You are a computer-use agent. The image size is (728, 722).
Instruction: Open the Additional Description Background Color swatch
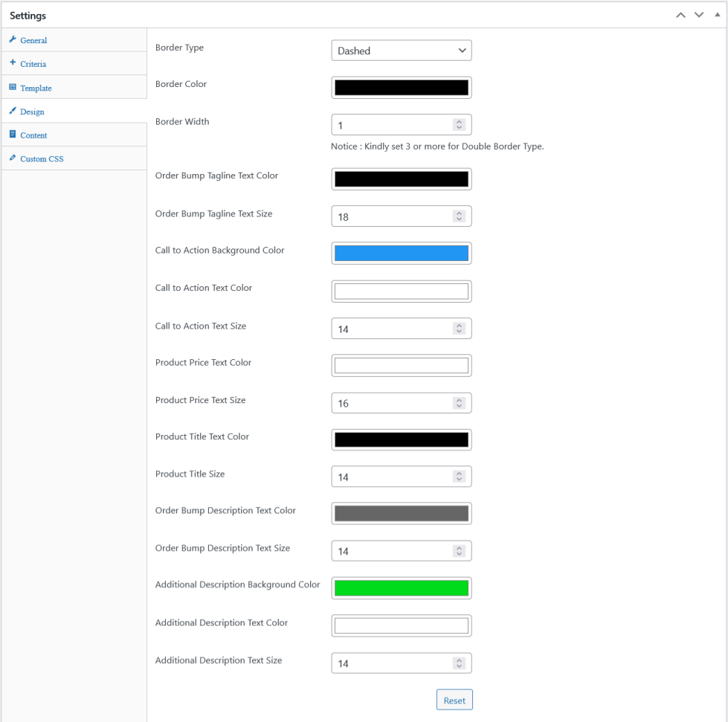[401, 587]
